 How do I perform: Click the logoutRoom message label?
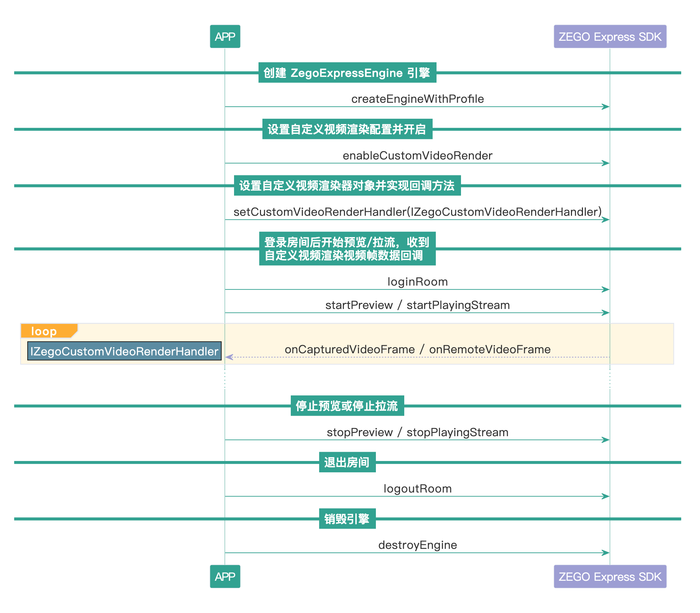[417, 489]
